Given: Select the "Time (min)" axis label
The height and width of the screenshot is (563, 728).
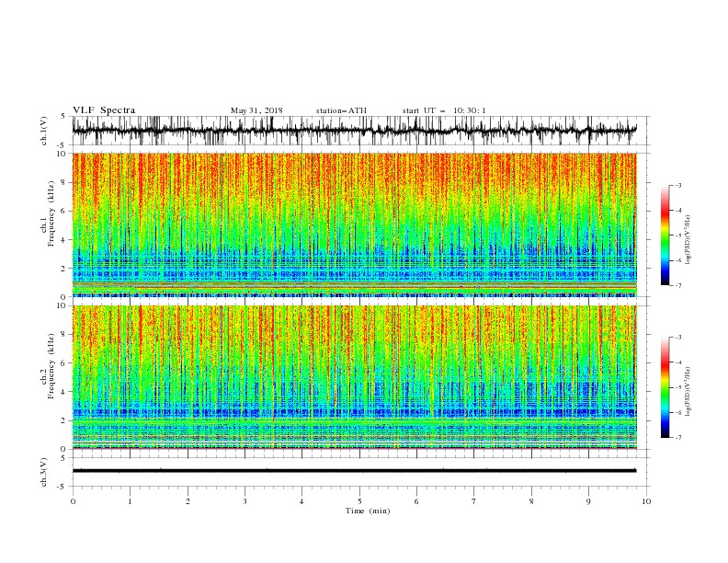Looking at the screenshot, I should 368,511.
